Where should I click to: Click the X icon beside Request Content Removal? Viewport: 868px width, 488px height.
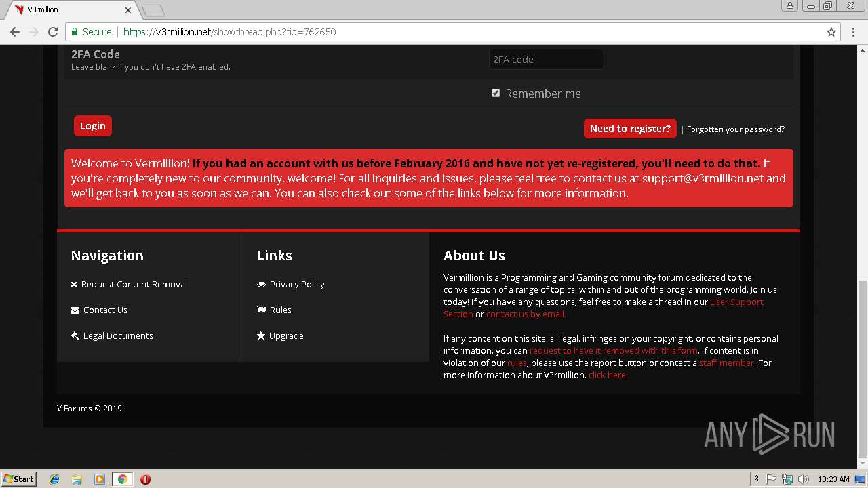coord(74,285)
